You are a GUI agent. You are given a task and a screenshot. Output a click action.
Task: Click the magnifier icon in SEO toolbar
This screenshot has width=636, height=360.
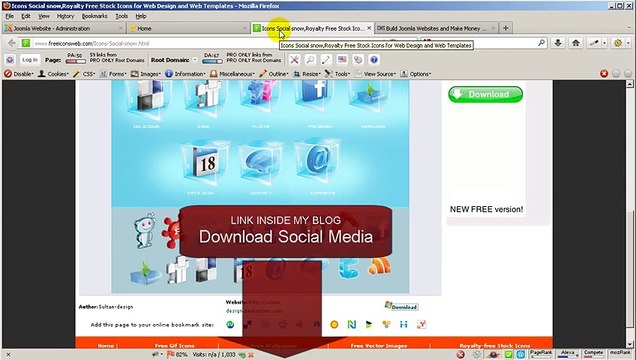pos(310,60)
